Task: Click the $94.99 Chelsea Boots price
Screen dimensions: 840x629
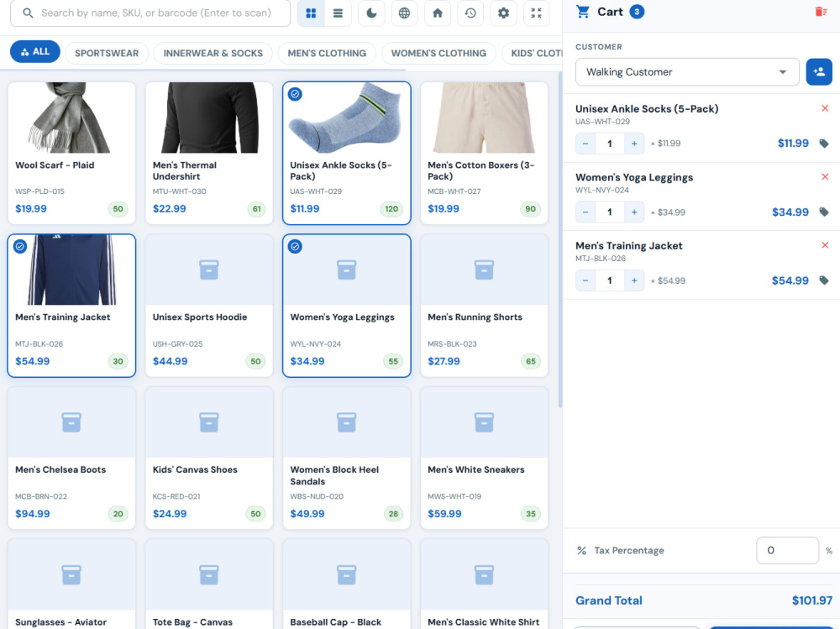Action: pos(33,514)
